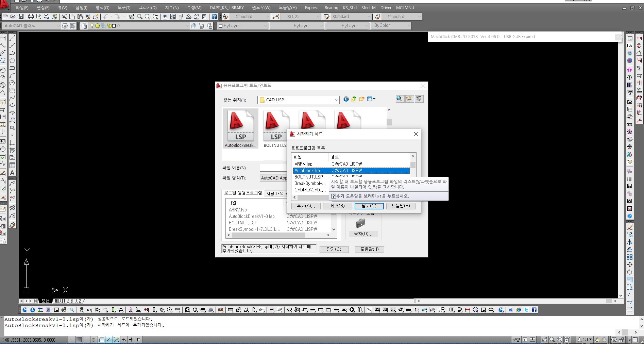Select the Multiline Text A tool
Viewport: 644px width, 344px height.
pyautogui.click(x=12, y=173)
